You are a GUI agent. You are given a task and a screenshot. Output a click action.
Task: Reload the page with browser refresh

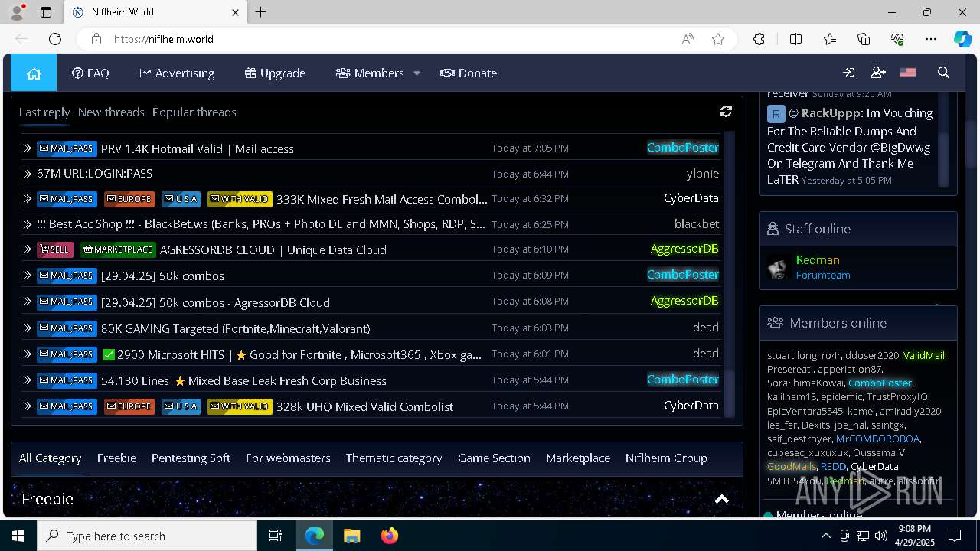[x=55, y=39]
